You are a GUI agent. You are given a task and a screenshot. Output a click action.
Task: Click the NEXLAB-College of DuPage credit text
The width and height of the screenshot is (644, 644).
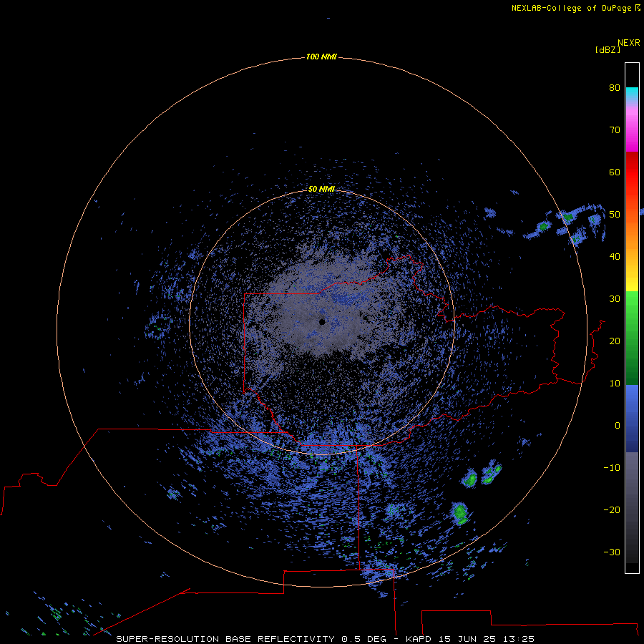(x=575, y=8)
